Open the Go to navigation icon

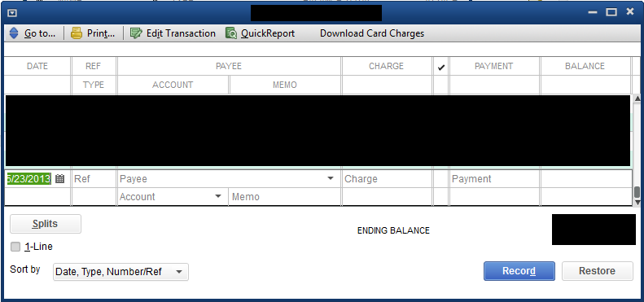coord(14,33)
